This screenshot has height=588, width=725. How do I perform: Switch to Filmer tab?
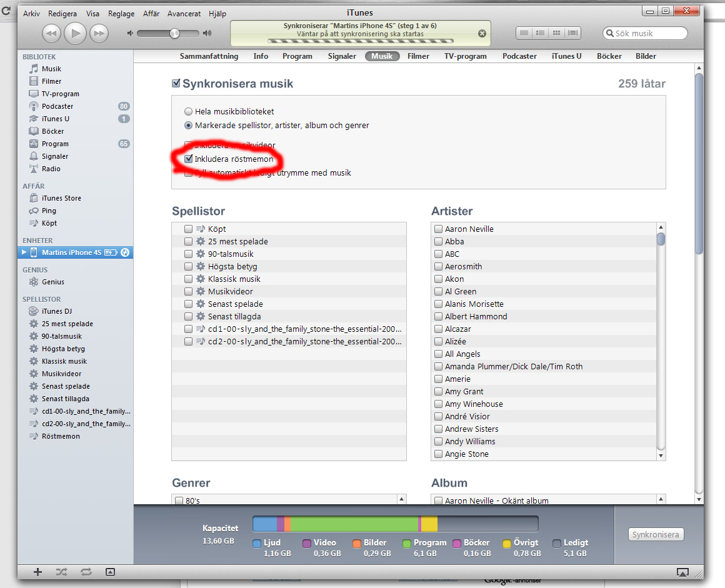pyautogui.click(x=418, y=56)
